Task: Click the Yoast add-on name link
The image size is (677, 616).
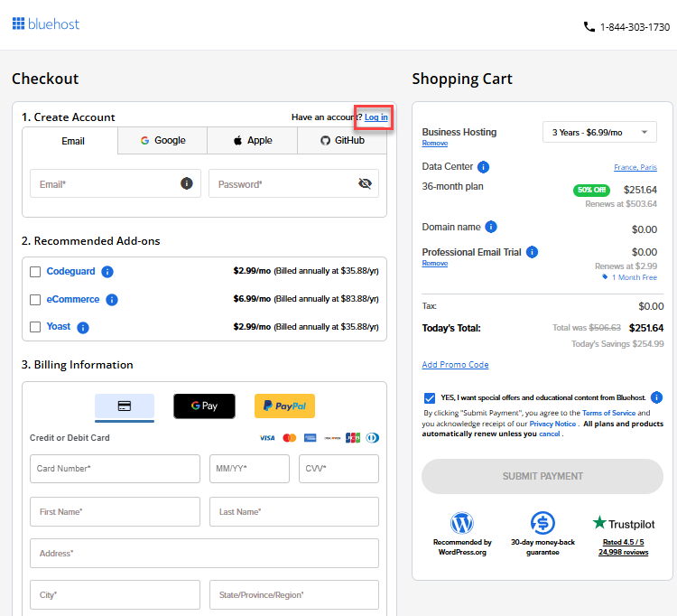Action: pos(59,327)
